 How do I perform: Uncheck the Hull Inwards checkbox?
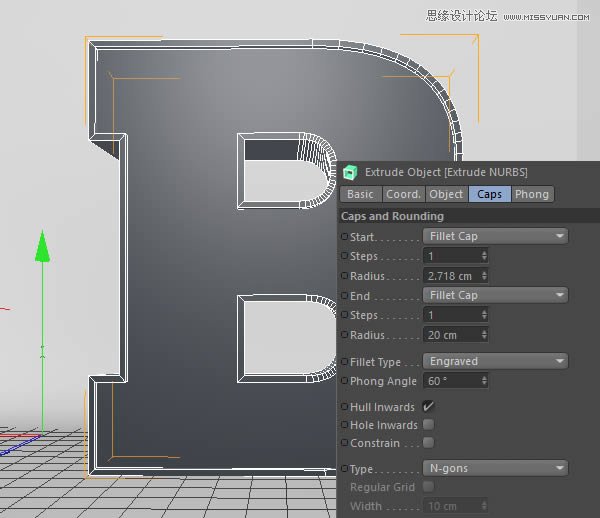(428, 407)
